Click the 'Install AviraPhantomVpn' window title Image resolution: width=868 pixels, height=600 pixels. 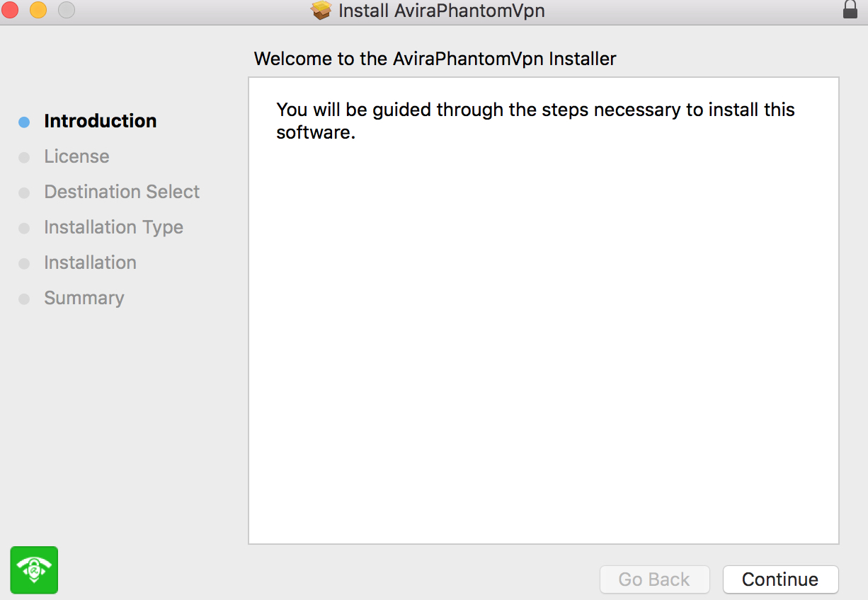(x=442, y=11)
